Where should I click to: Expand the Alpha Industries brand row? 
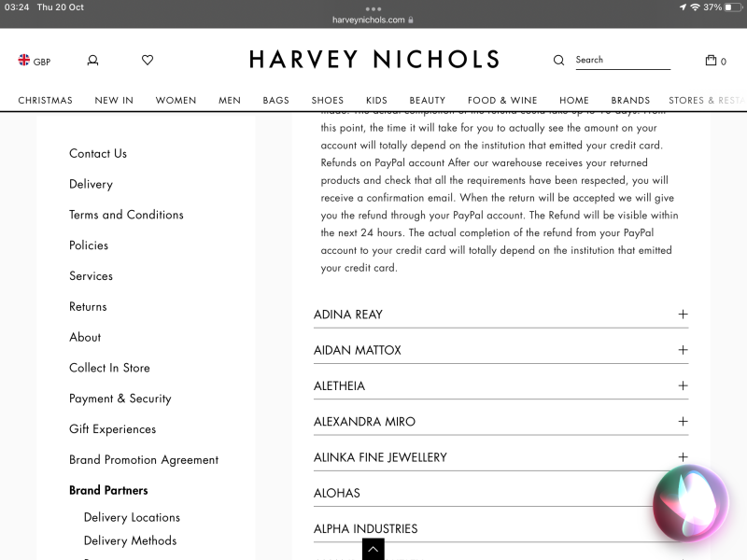point(500,528)
